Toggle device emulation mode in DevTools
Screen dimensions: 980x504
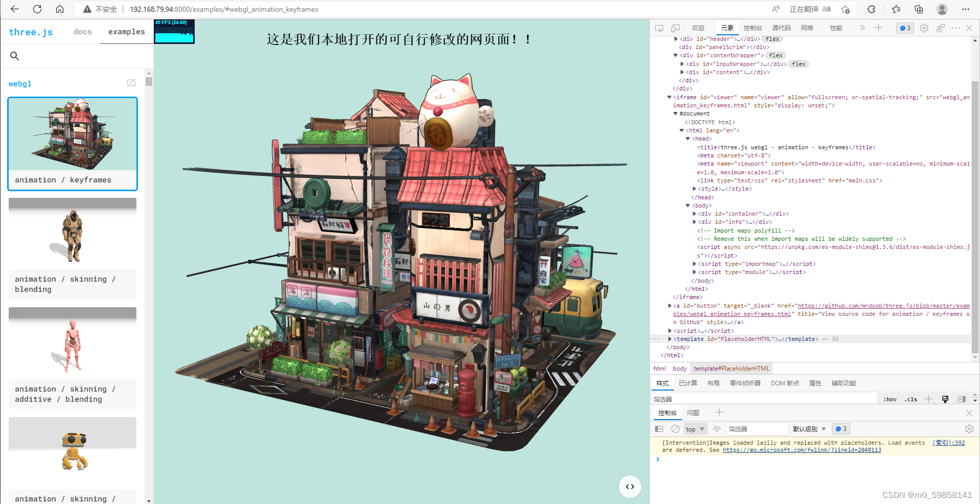pos(675,28)
